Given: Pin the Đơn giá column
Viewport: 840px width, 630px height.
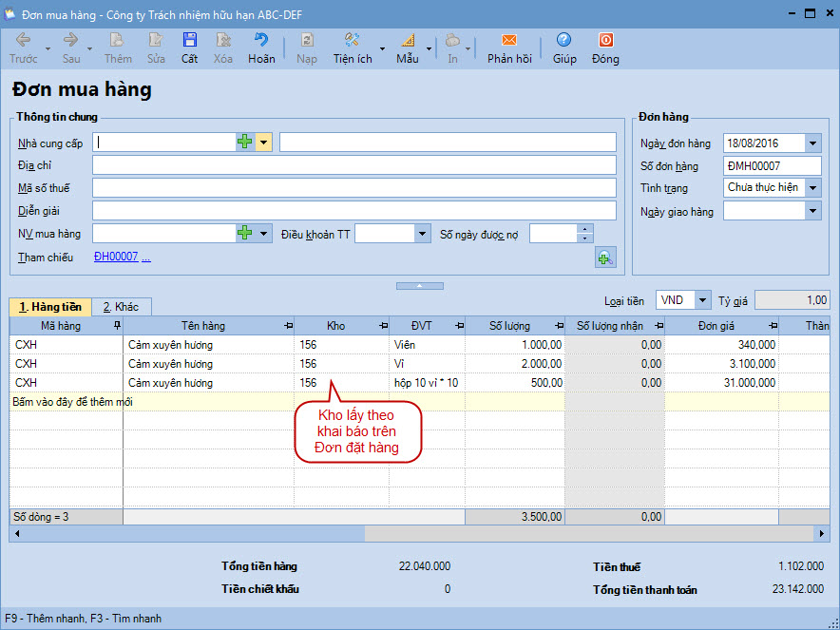Looking at the screenshot, I should tap(773, 325).
